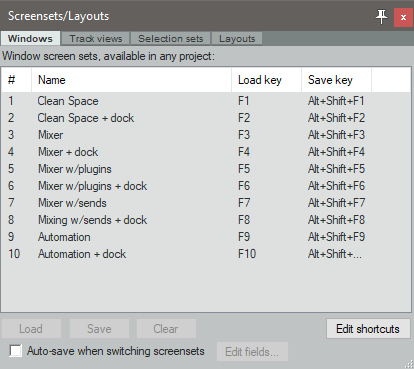
Task: Click the Save key column header
Action: [336, 80]
